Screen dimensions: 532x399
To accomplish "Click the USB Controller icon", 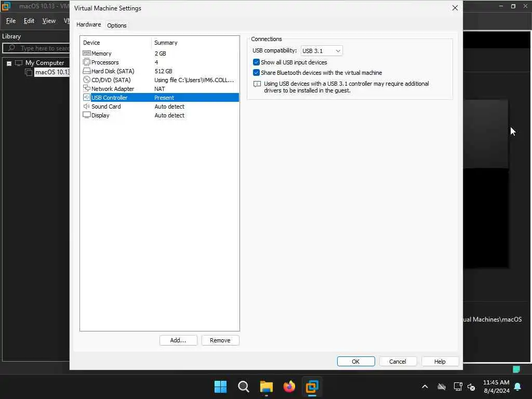I will coord(87,97).
